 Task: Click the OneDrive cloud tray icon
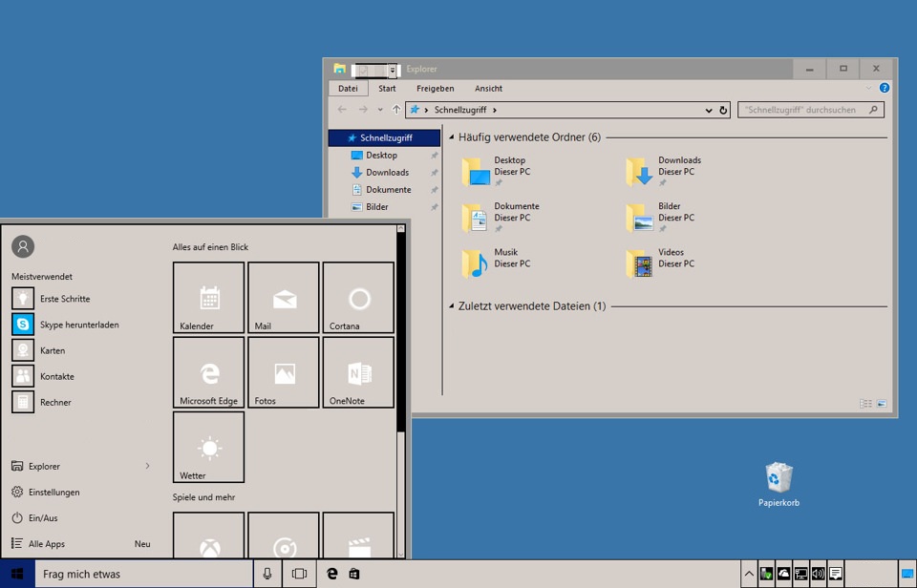tap(783, 574)
